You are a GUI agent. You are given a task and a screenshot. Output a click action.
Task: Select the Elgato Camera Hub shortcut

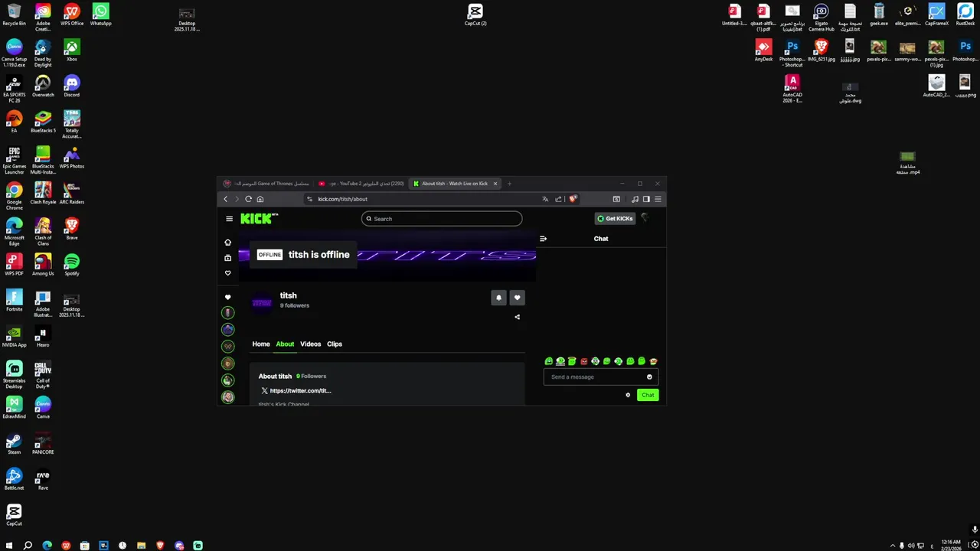[822, 17]
